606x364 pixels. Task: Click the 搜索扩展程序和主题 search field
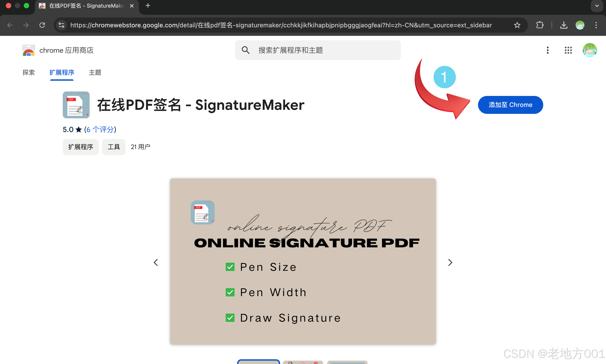click(318, 50)
